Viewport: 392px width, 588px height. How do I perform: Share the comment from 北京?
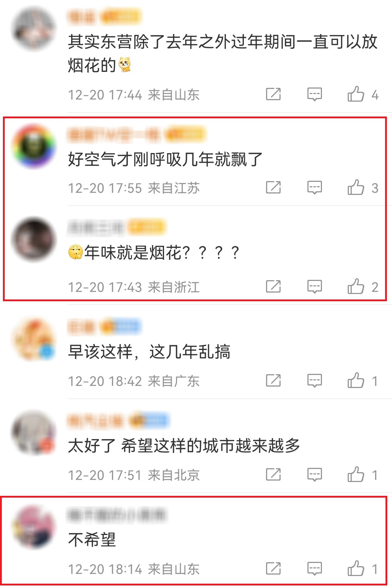pos(273,475)
